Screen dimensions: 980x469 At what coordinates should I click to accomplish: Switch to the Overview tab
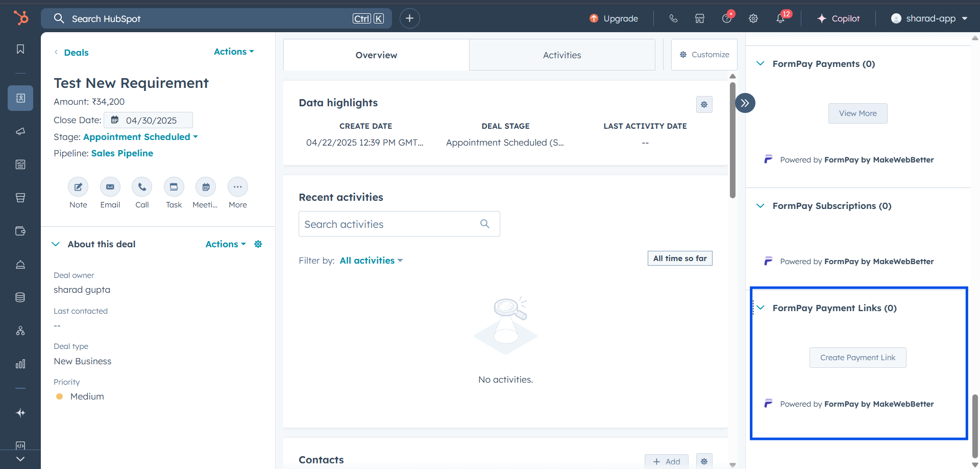[x=376, y=55]
